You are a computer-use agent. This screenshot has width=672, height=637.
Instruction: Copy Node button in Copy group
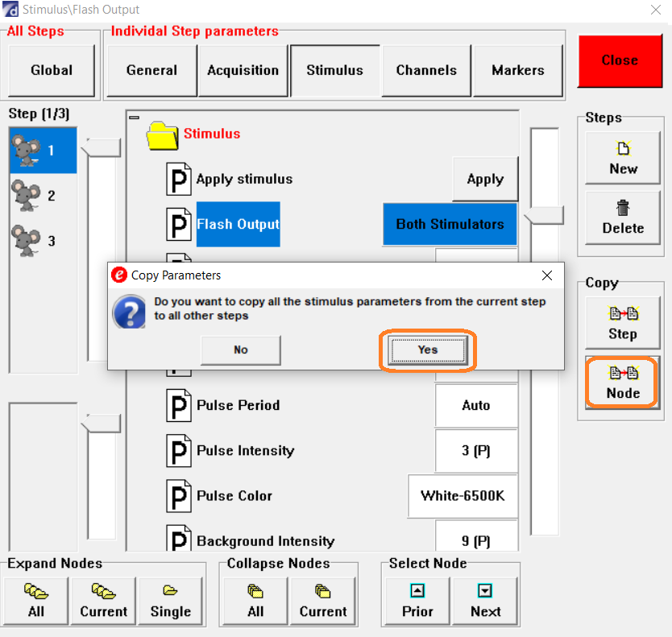pyautogui.click(x=623, y=383)
